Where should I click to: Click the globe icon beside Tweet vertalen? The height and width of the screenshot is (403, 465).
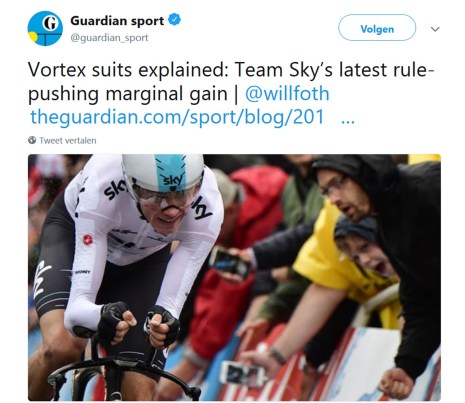point(32,140)
